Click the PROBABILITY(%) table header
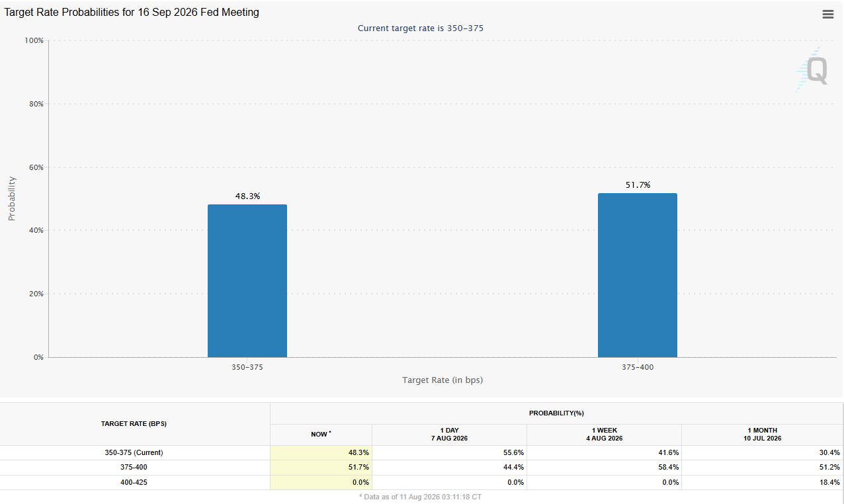Image resolution: width=844 pixels, height=504 pixels. [556, 413]
